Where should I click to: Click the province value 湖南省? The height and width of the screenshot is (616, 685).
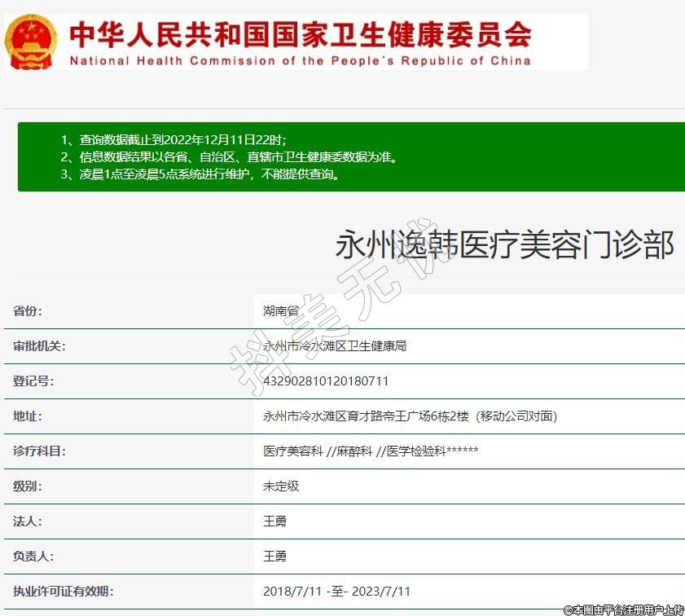[x=280, y=311]
